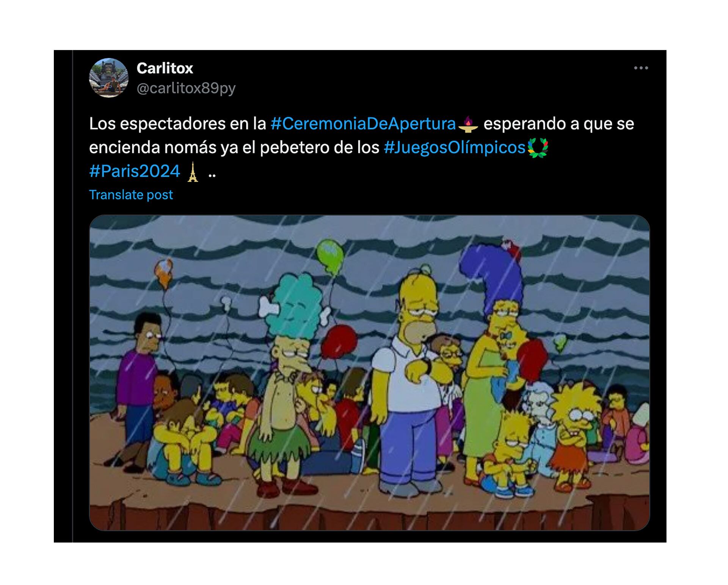Viewport: 728px width, 585px height.
Task: Click the Translate post link
Action: click(x=131, y=195)
